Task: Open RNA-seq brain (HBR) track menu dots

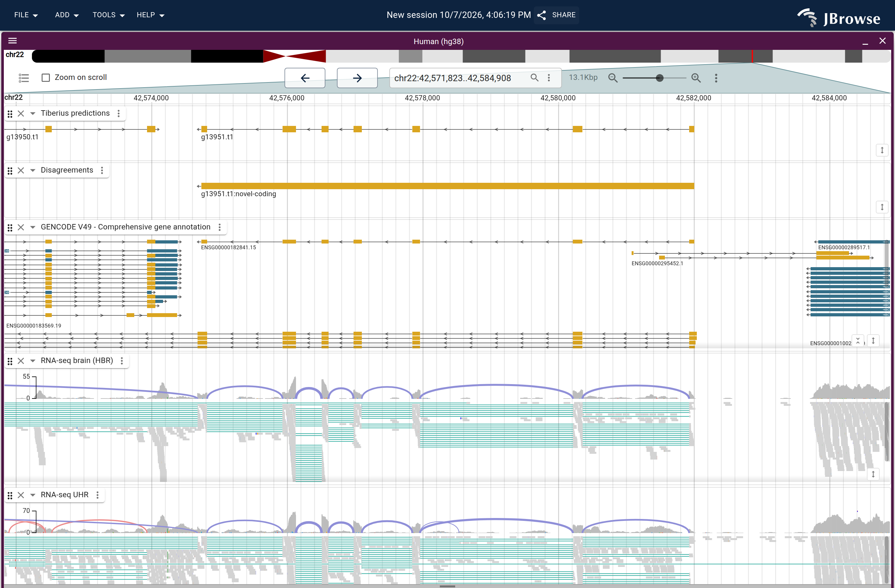Action: click(122, 361)
